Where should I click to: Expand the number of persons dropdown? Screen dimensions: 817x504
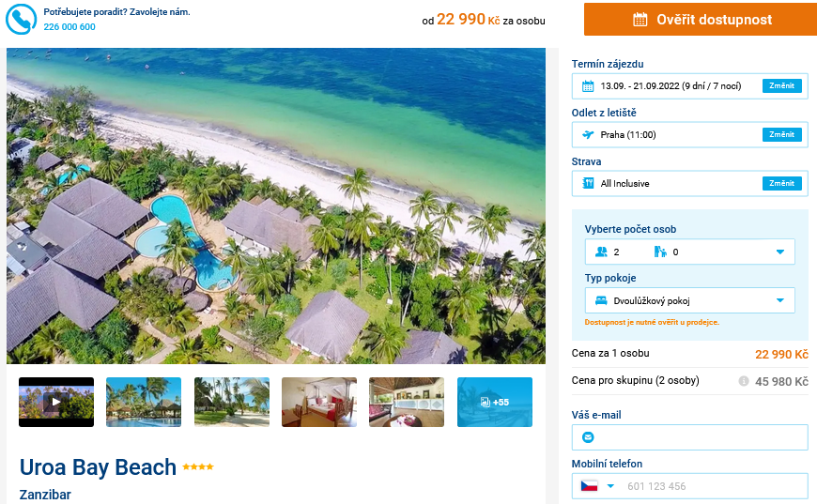(689, 252)
